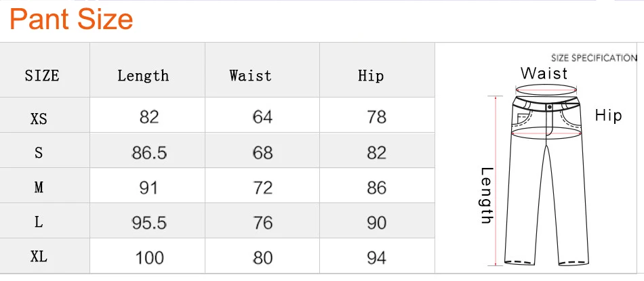This screenshot has width=644, height=281.
Task: Click the Pant Size heading
Action: [x=71, y=19]
